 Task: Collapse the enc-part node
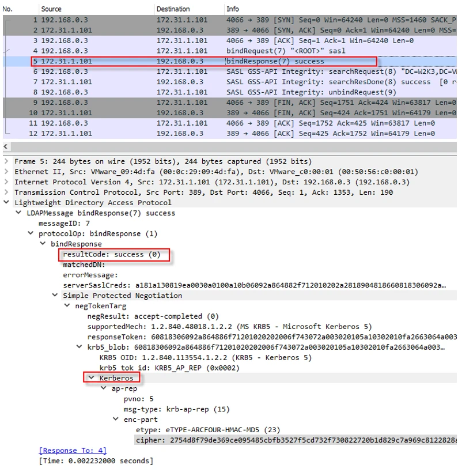tap(116, 420)
